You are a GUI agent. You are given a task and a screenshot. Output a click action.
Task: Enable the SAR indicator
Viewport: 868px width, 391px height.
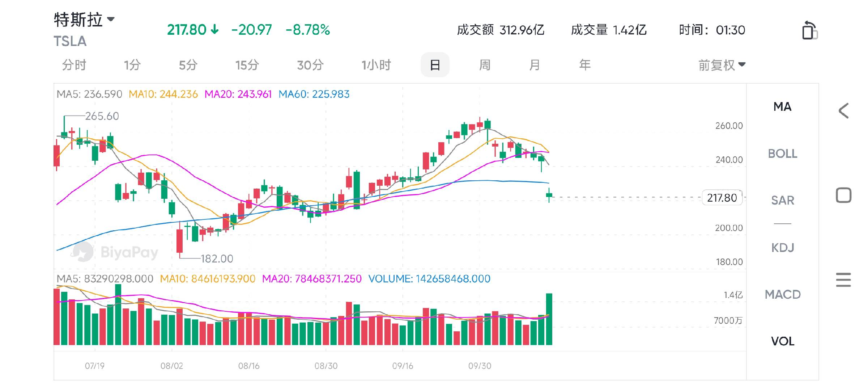(x=782, y=200)
